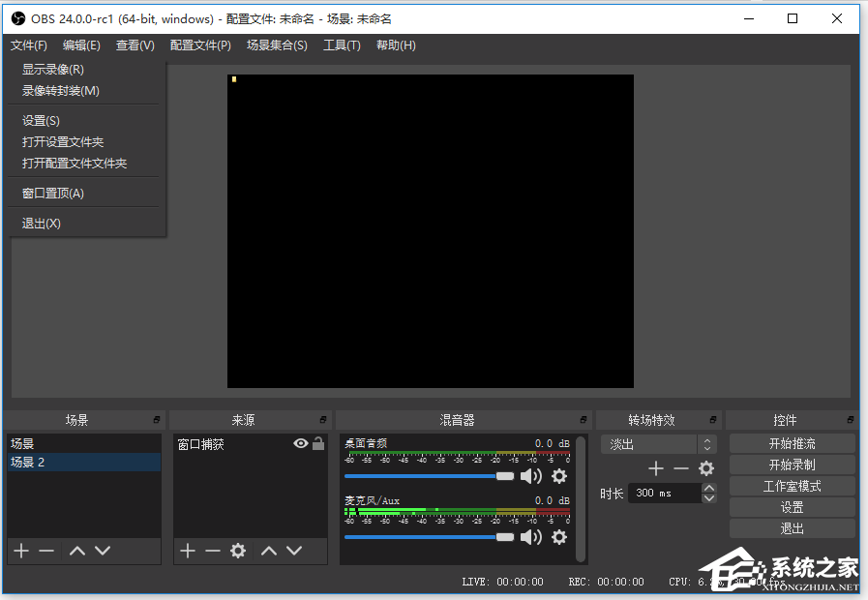Open the 工具(T) menu
This screenshot has width=868, height=600.
click(x=342, y=45)
